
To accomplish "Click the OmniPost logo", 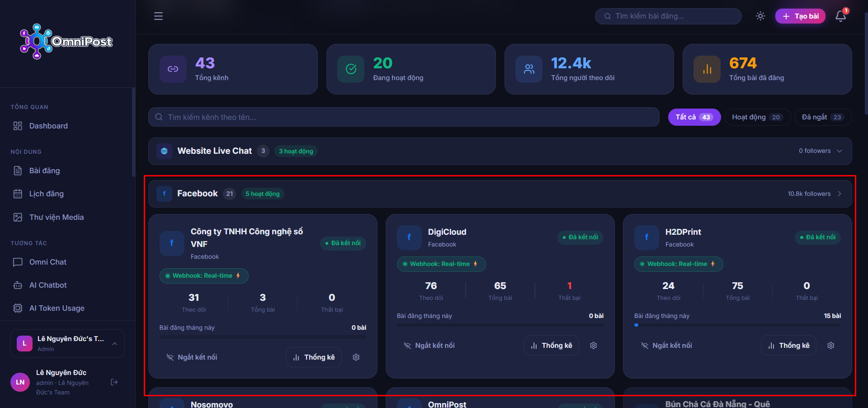I will (x=66, y=41).
